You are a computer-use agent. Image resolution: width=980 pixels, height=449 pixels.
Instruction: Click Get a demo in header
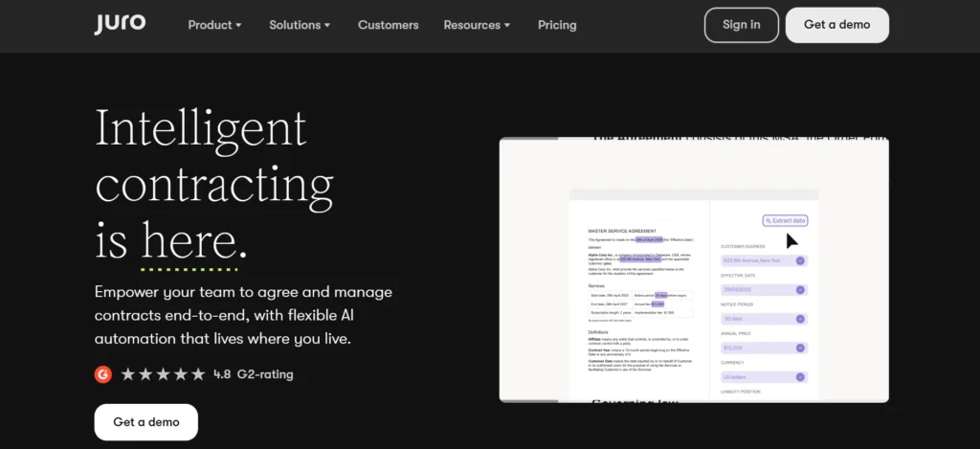(836, 25)
